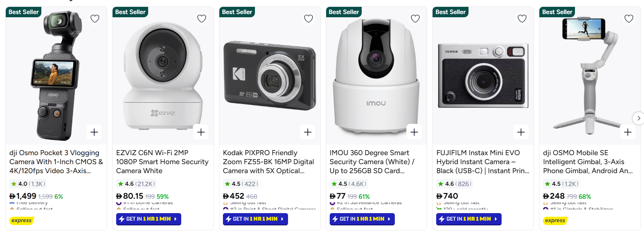The image size is (644, 234).
Task: Heart the FUJIFILM Instax Mini EVO
Action: [x=522, y=19]
